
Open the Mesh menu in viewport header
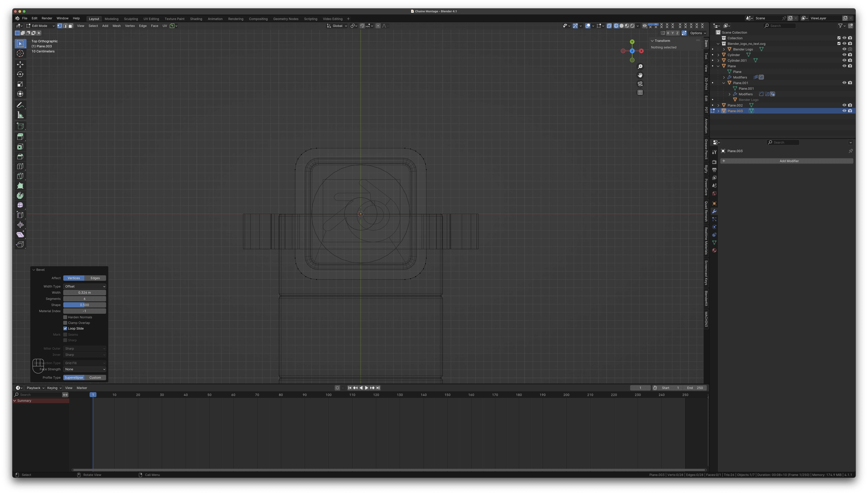pos(117,26)
